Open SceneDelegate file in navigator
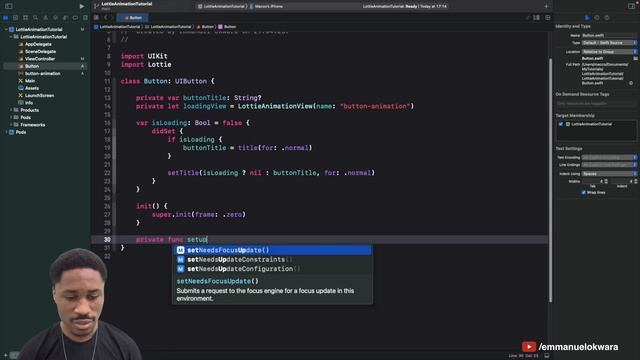Screen dimensions: 640x360 click(x=40, y=51)
